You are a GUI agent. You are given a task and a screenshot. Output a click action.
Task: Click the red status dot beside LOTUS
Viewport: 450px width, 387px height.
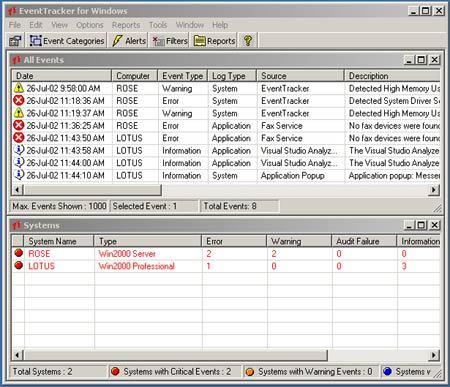[x=19, y=266]
